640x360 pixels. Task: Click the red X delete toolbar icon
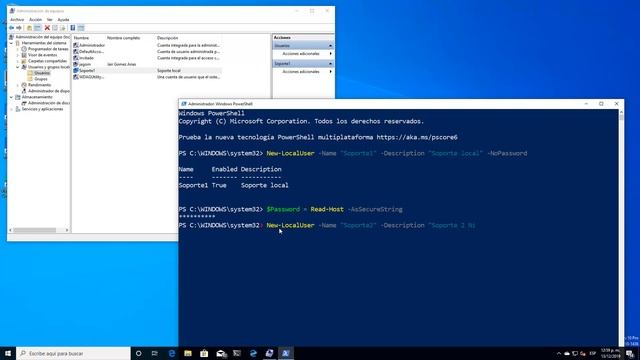tap(47, 28)
